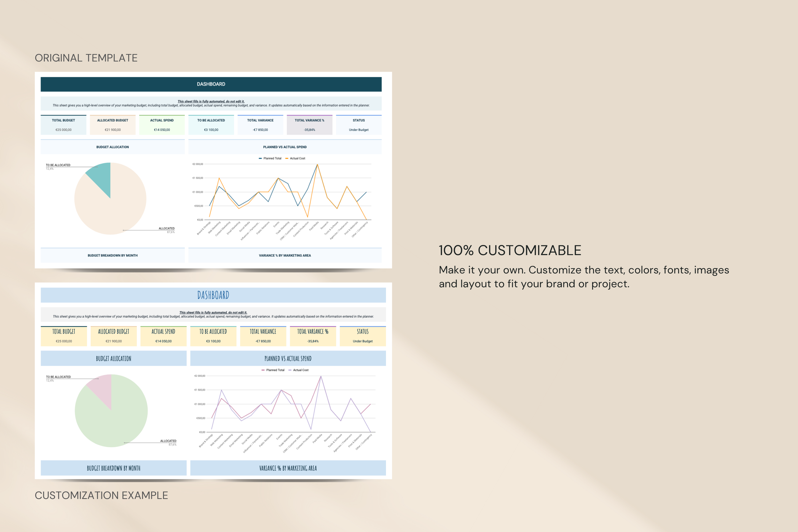Viewport: 798px width, 532px height.
Task: Click orange Actual Cost legend marker in original chart
Action: (287, 158)
